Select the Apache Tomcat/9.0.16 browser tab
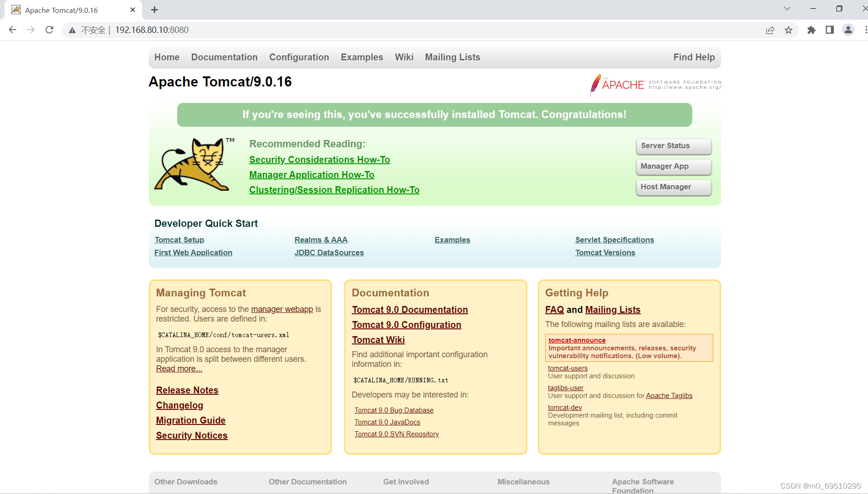The width and height of the screenshot is (868, 494). point(73,10)
